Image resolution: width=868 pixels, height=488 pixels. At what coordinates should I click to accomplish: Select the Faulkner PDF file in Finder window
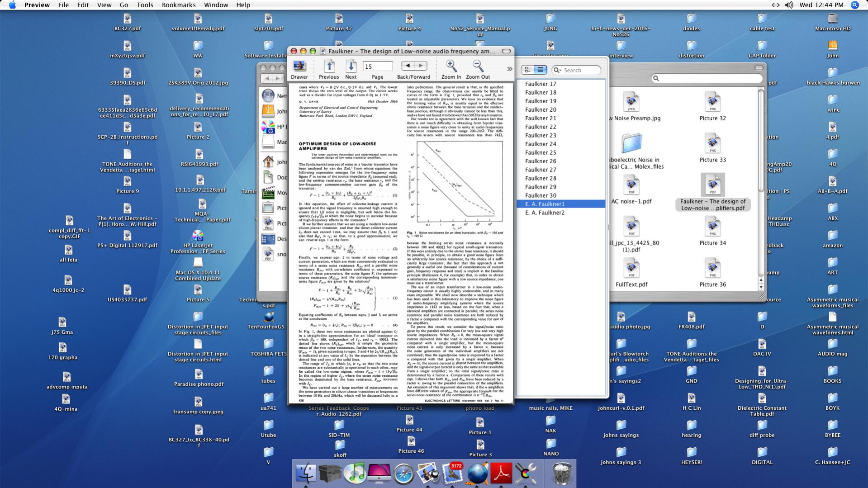click(x=713, y=192)
